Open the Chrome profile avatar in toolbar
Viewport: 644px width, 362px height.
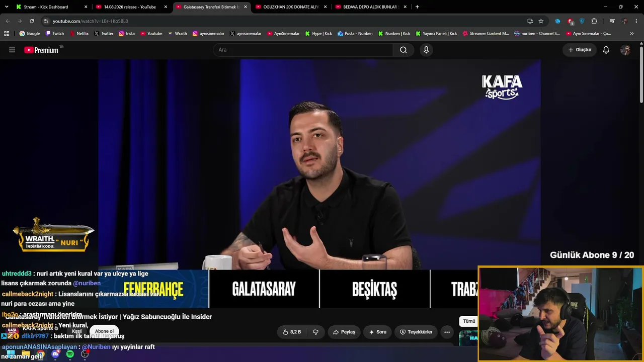point(624,21)
